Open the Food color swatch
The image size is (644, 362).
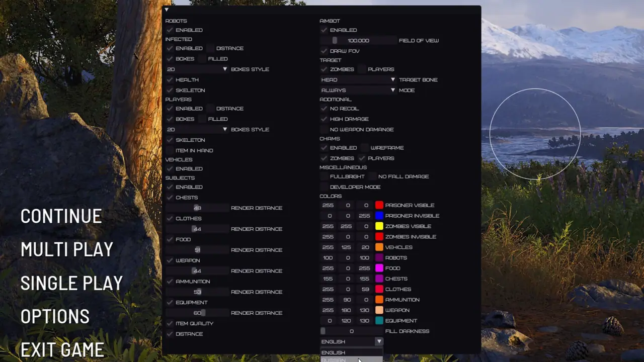coord(379,268)
